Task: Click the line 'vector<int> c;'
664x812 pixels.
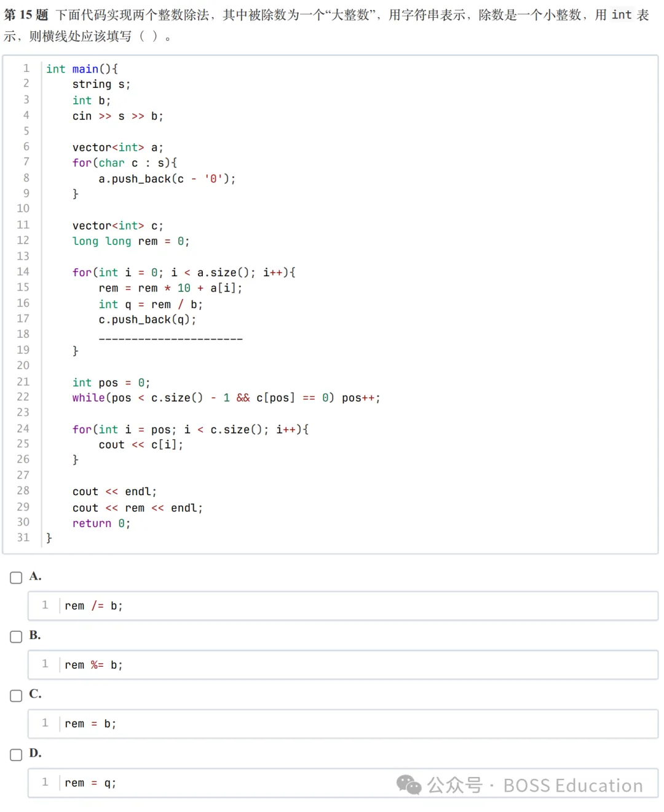Action: coord(118,226)
